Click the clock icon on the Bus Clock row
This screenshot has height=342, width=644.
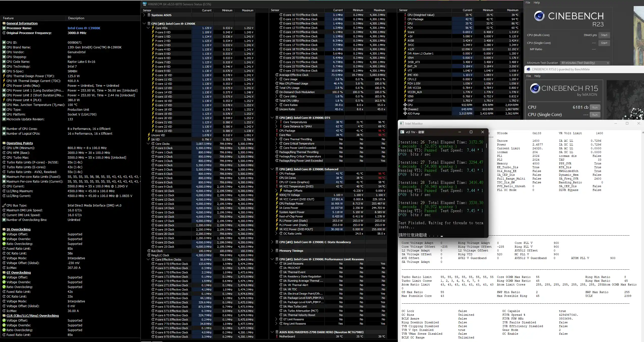click(x=149, y=251)
